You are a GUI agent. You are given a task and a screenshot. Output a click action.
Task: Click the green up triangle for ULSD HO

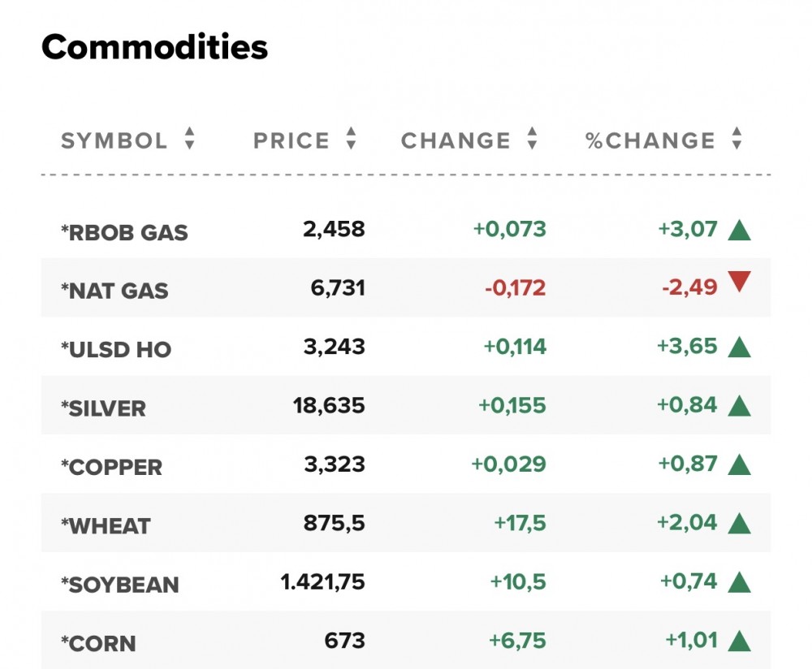tap(739, 347)
